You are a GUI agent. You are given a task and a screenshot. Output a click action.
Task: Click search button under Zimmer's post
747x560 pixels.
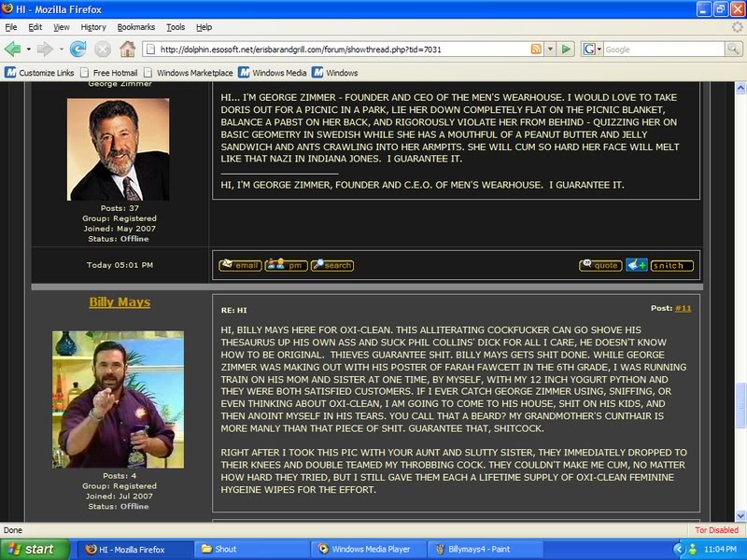(332, 265)
